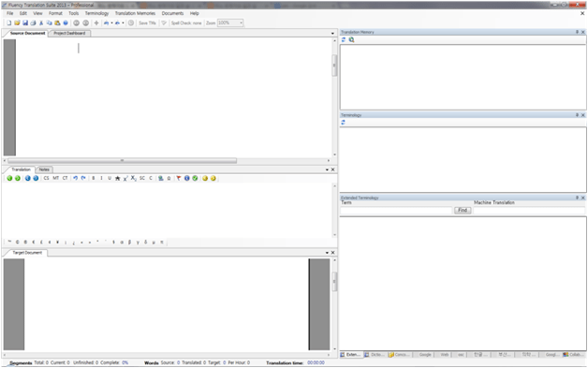This screenshot has width=588, height=368.
Task: Expand the undo history dropdown arrow
Action: coord(111,22)
